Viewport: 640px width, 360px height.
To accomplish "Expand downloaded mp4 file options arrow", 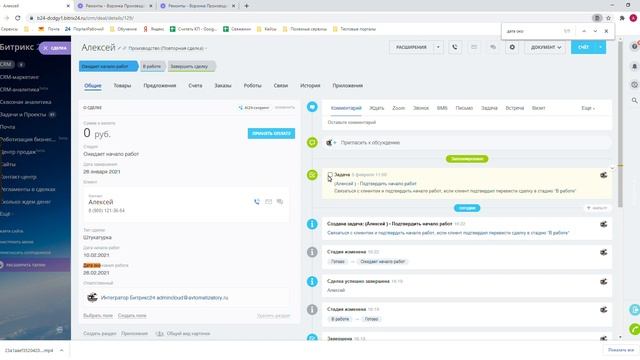I will click(x=62, y=350).
